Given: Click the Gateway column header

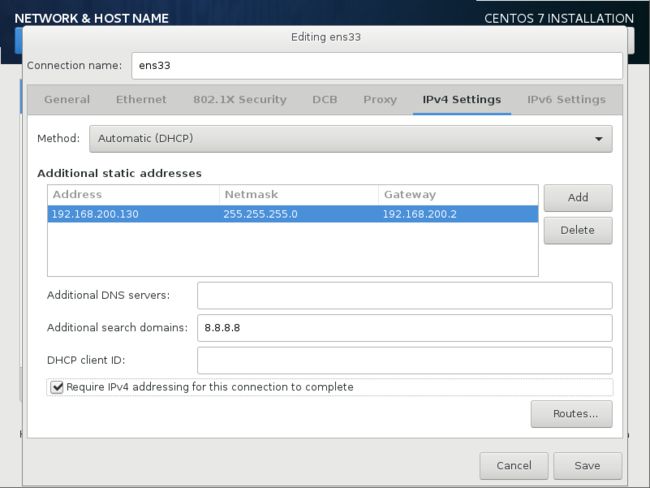Looking at the screenshot, I should click(458, 195).
